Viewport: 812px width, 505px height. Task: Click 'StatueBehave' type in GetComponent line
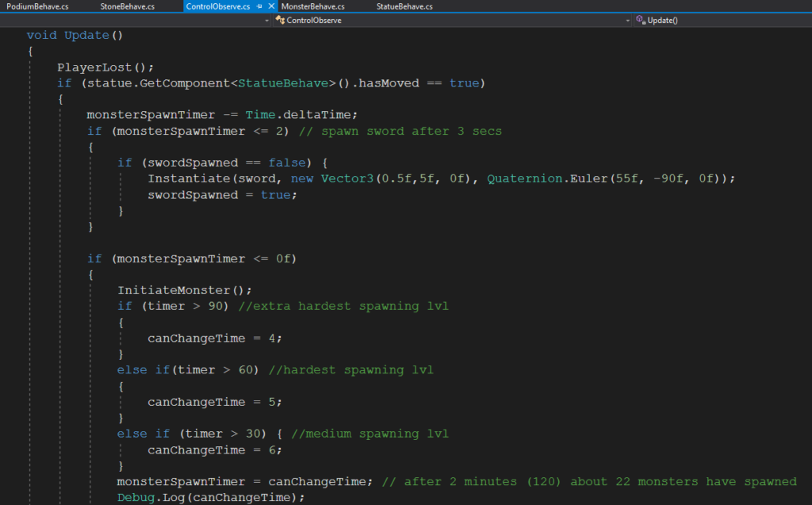coord(283,83)
